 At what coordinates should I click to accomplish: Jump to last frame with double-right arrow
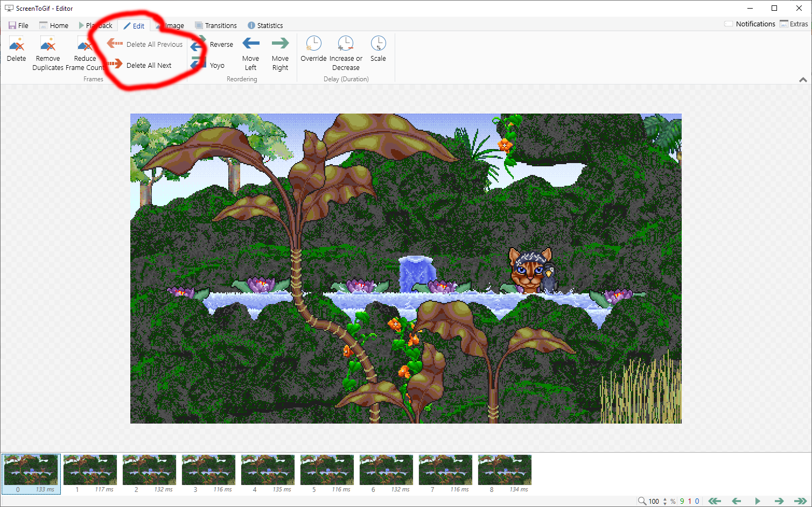[x=801, y=501]
